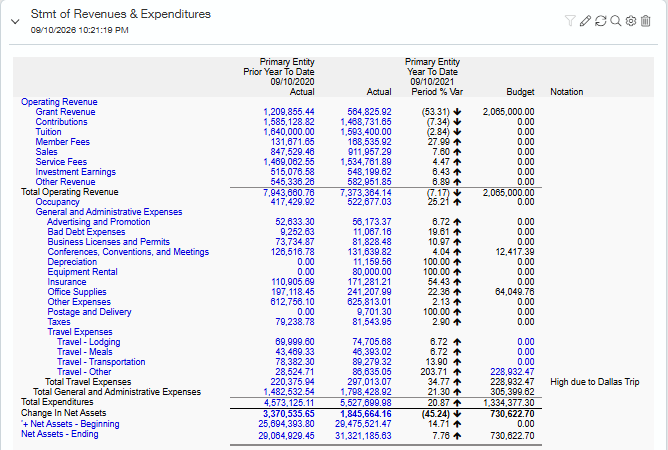Click Insurance actual value 171,281.21
This screenshot has height=450, width=668.
pyautogui.click(x=369, y=282)
